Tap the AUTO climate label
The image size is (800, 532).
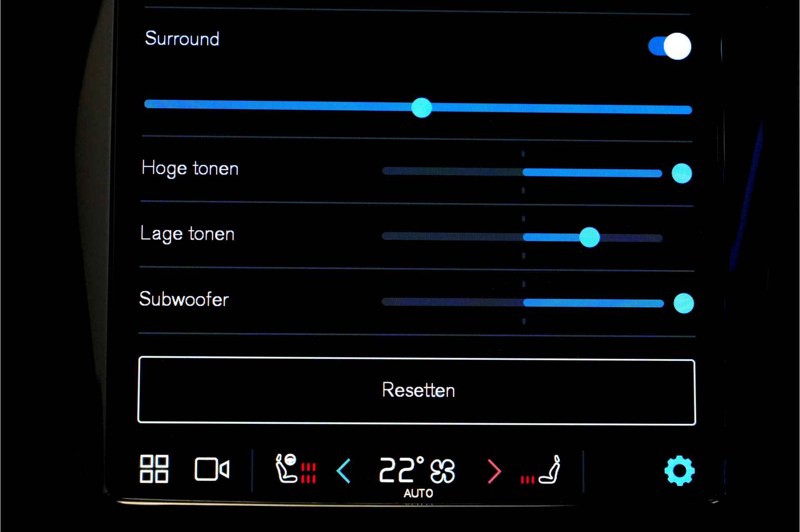[x=418, y=493]
